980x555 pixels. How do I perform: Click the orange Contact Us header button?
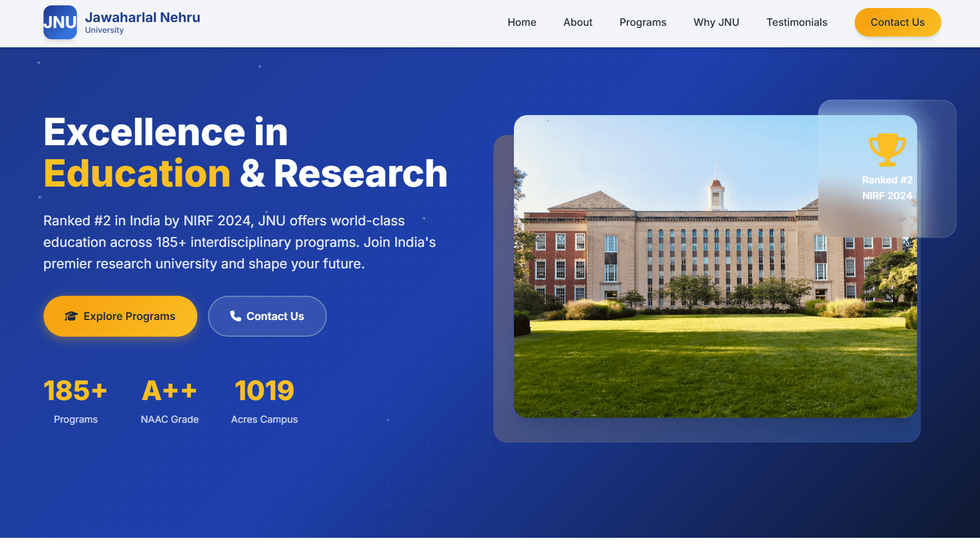pyautogui.click(x=897, y=23)
